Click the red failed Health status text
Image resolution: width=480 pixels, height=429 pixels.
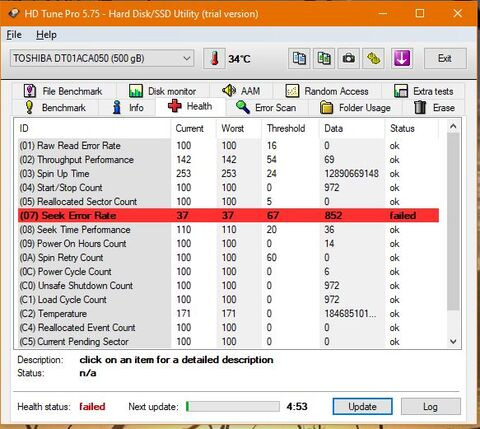pyautogui.click(x=92, y=407)
